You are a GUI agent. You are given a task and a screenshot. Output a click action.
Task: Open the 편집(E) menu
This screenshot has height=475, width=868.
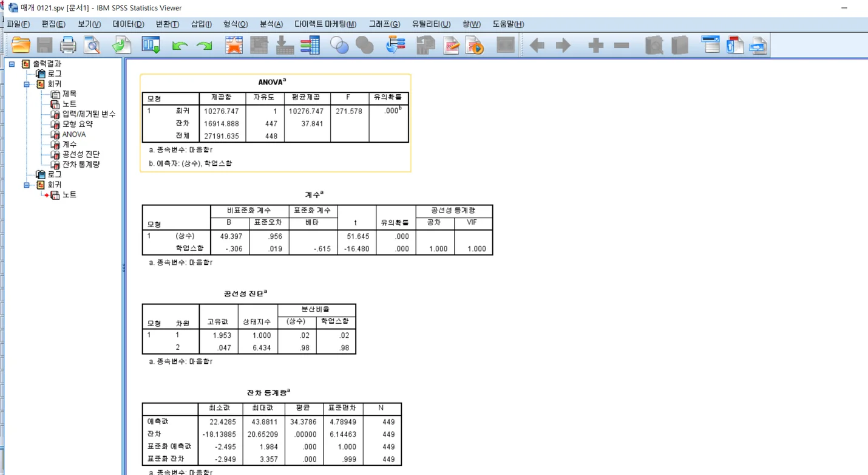pyautogui.click(x=53, y=24)
